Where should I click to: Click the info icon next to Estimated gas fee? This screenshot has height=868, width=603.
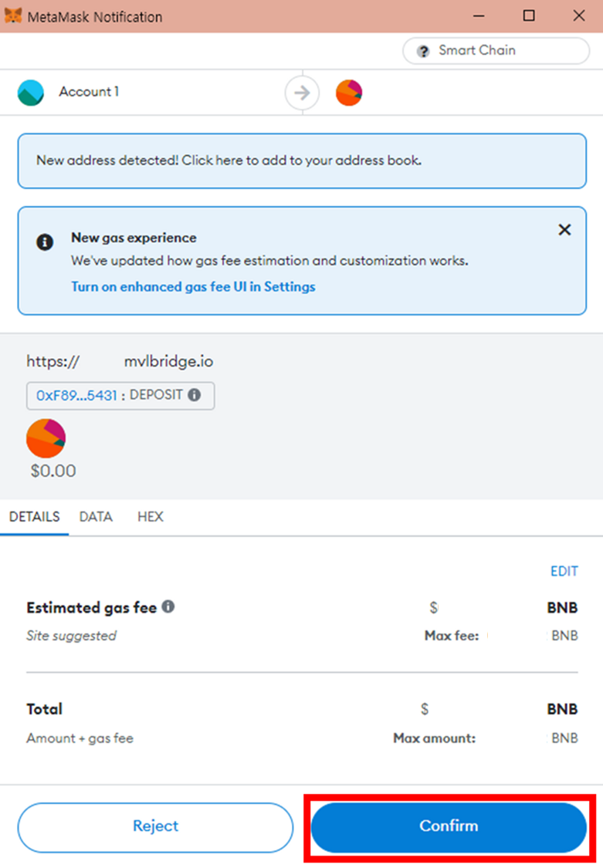click(168, 606)
